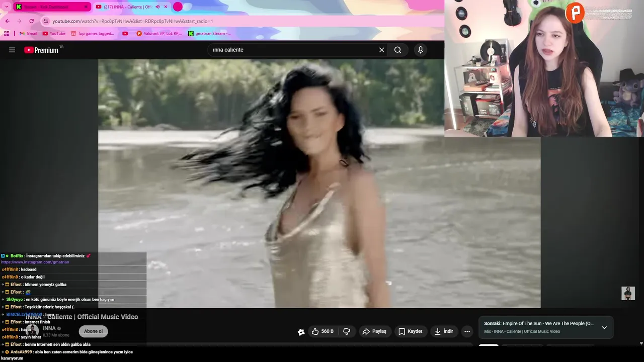Open new tab with pink circle button

point(178,7)
